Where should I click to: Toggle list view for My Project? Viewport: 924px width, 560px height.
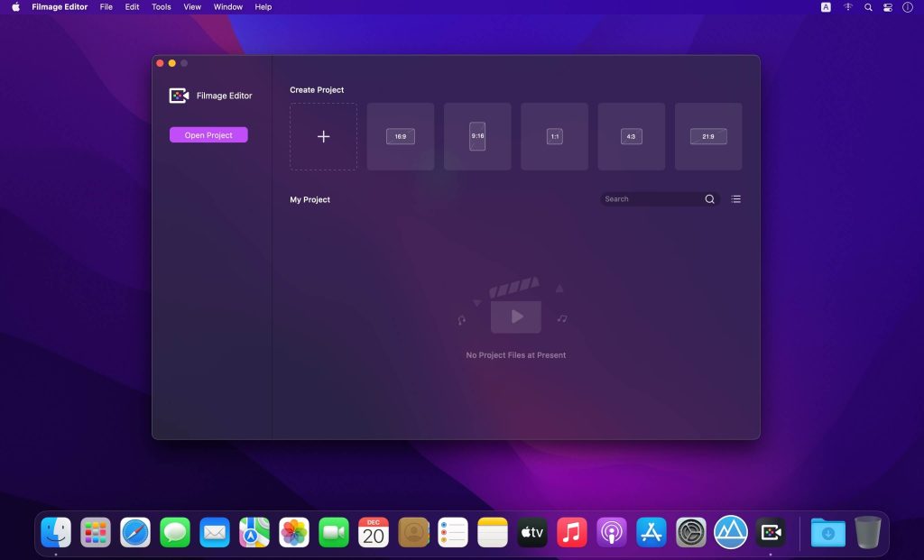pos(735,198)
